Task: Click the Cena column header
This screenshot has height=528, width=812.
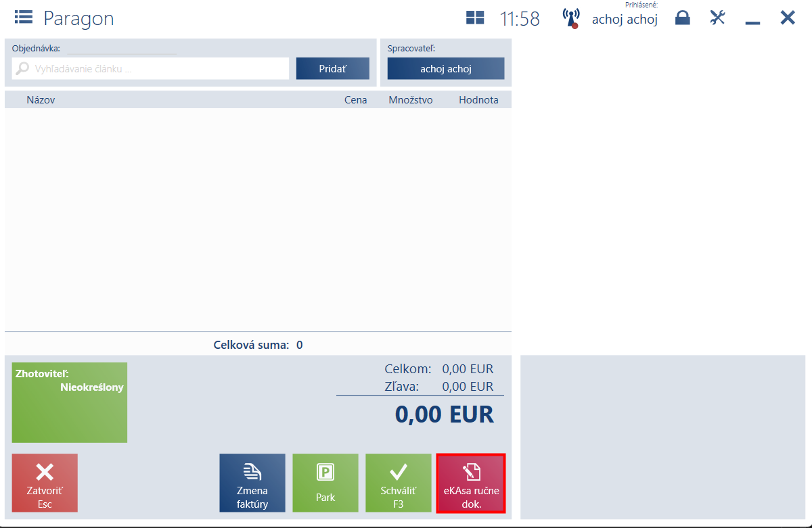Action: [x=355, y=100]
